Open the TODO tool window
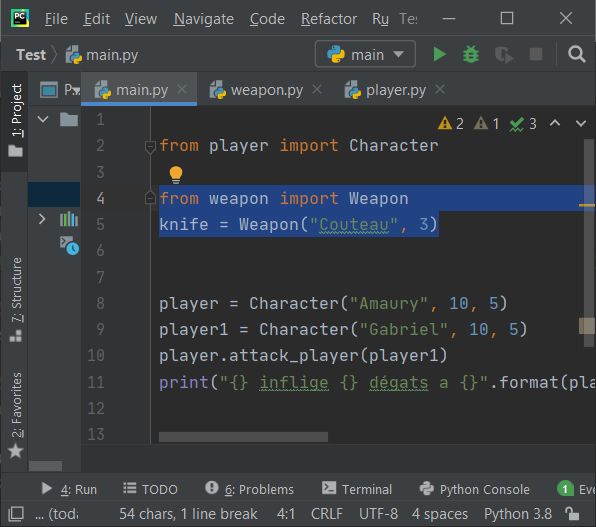596x527 pixels. tap(150, 489)
